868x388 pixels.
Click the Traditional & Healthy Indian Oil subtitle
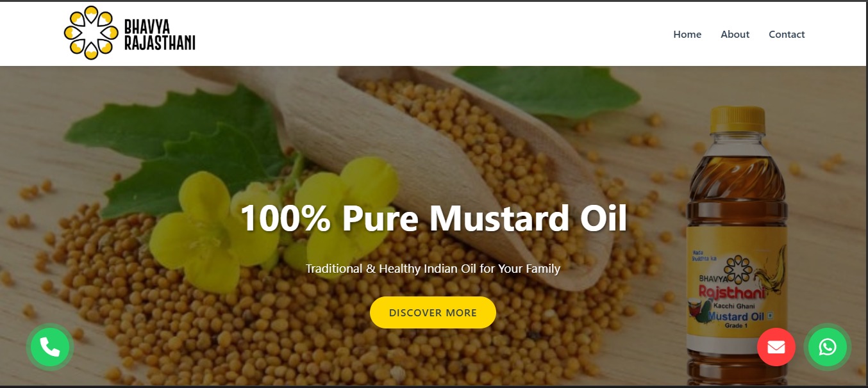point(433,268)
